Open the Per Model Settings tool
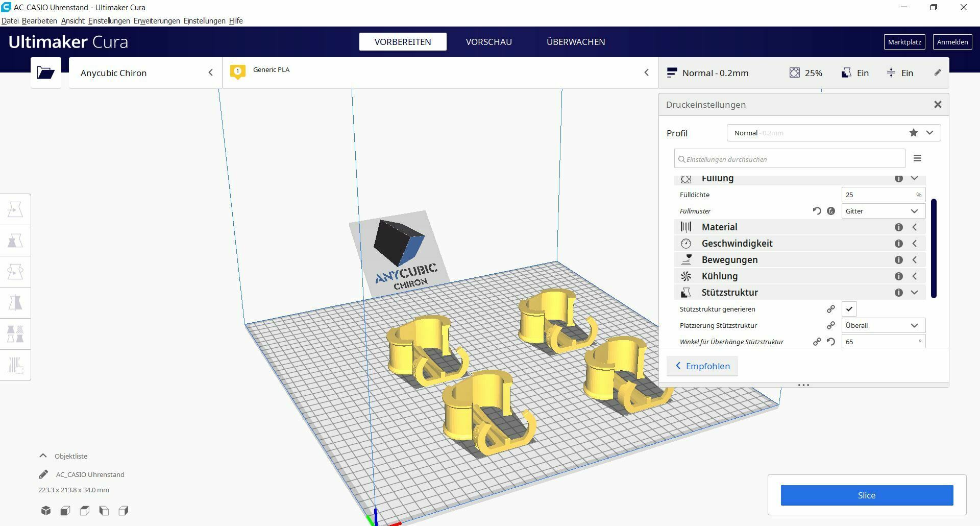 click(15, 334)
